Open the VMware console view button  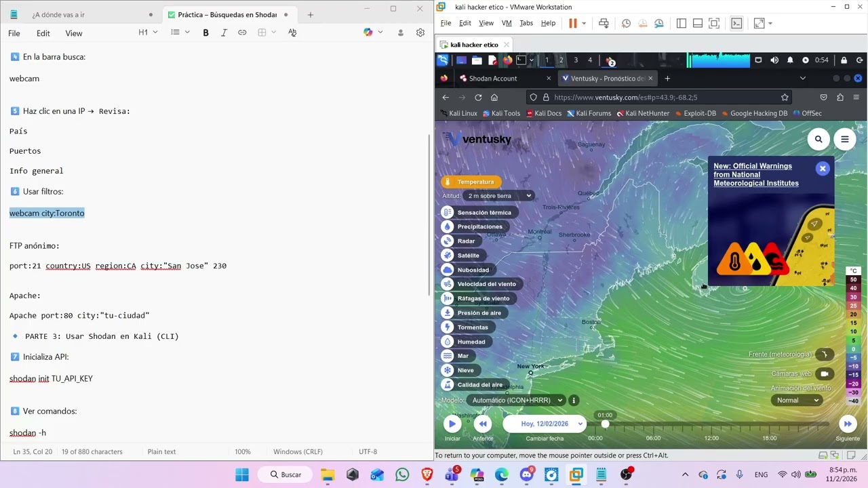[736, 23]
